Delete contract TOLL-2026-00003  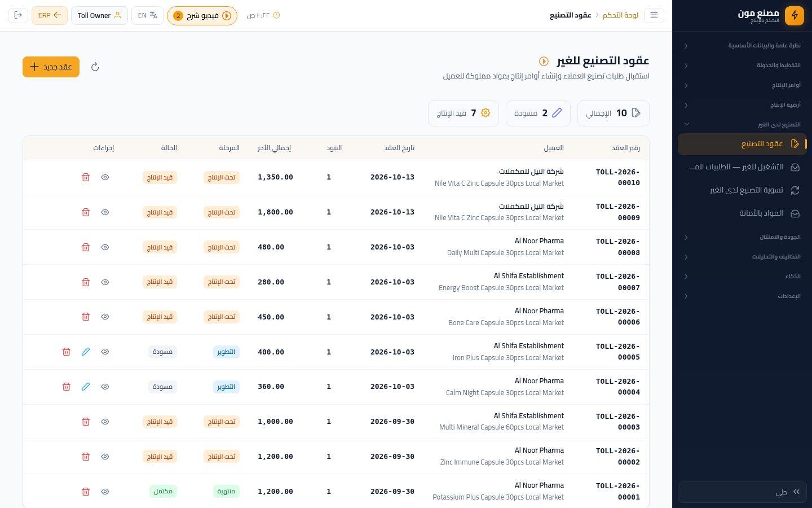coord(86,422)
